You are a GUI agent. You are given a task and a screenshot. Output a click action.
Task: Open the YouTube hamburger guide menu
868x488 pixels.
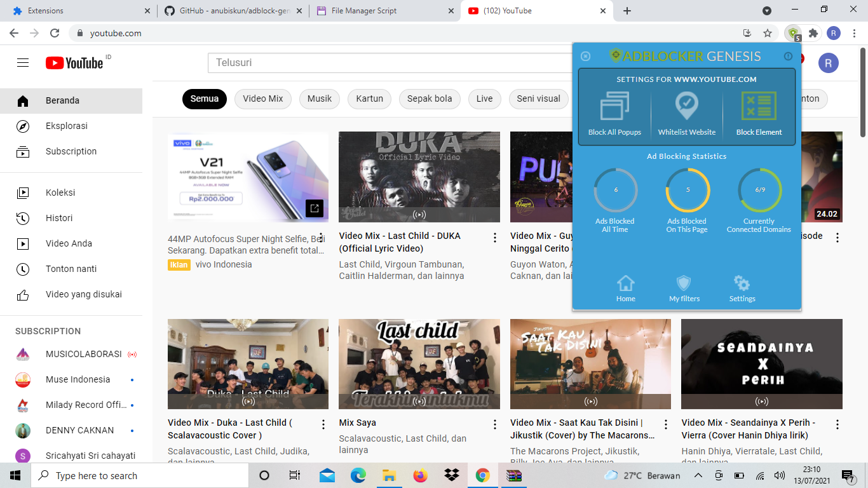[23, 62]
